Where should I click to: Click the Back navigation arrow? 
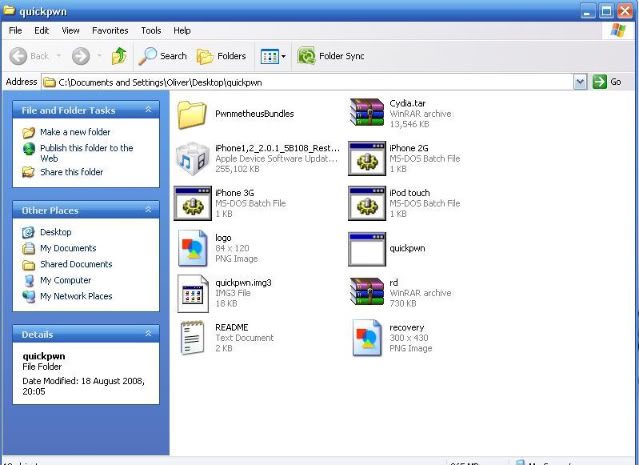pyautogui.click(x=18, y=56)
